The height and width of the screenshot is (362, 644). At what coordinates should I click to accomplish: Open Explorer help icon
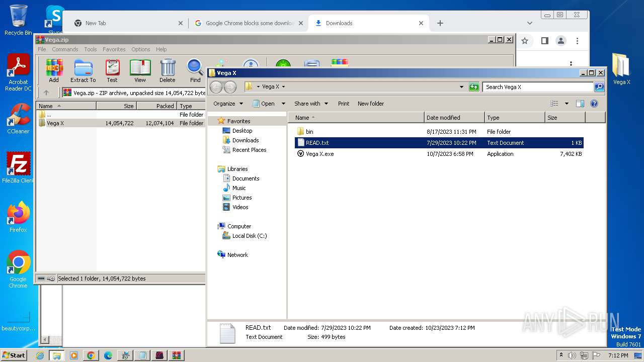click(x=594, y=104)
